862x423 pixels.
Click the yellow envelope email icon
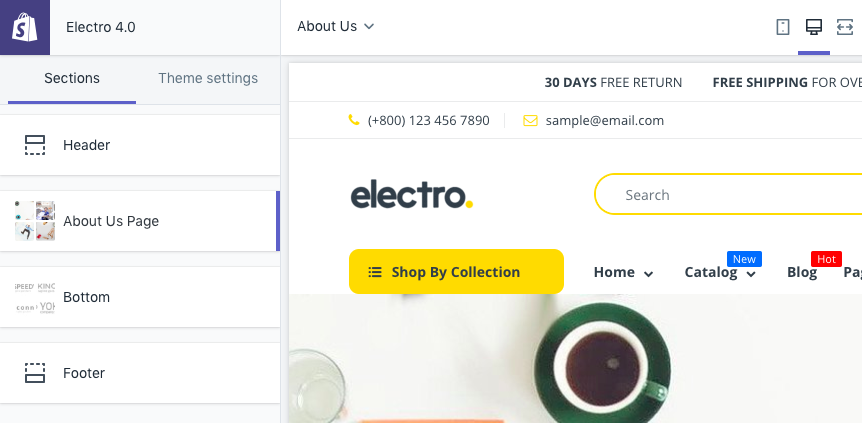[530, 120]
